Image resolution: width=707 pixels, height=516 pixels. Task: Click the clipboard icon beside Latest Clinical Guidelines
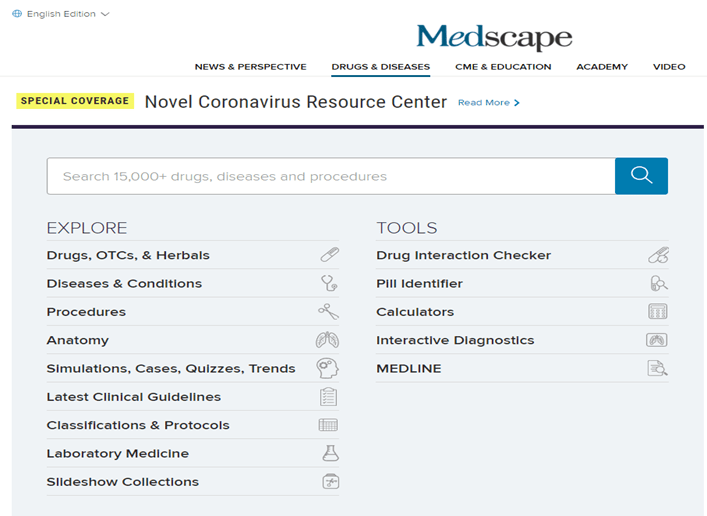328,397
